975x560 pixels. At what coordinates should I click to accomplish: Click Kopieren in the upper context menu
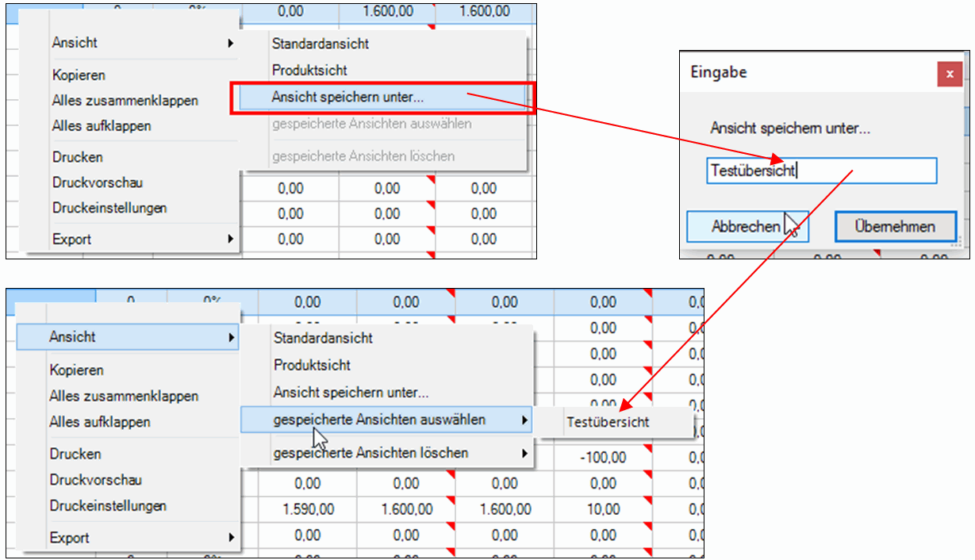pyautogui.click(x=79, y=75)
